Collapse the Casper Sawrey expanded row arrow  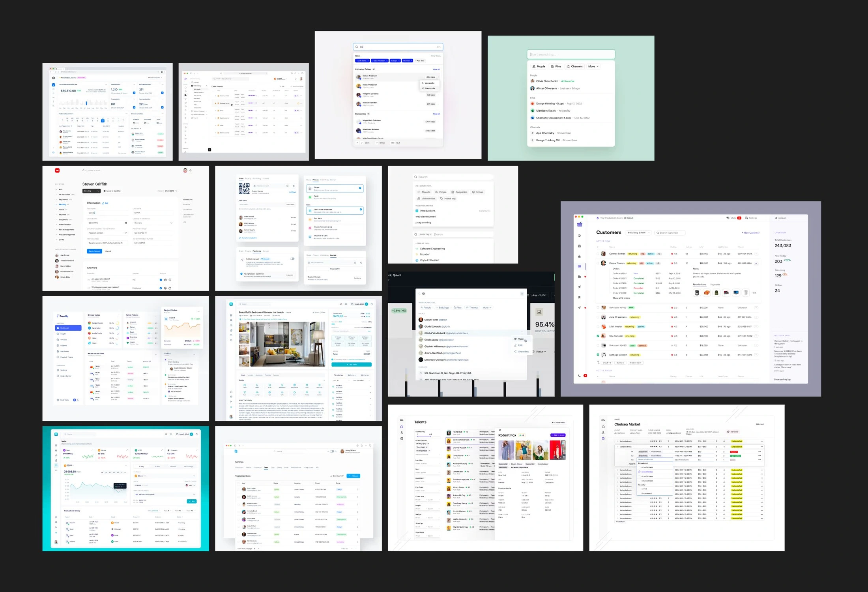(756, 263)
